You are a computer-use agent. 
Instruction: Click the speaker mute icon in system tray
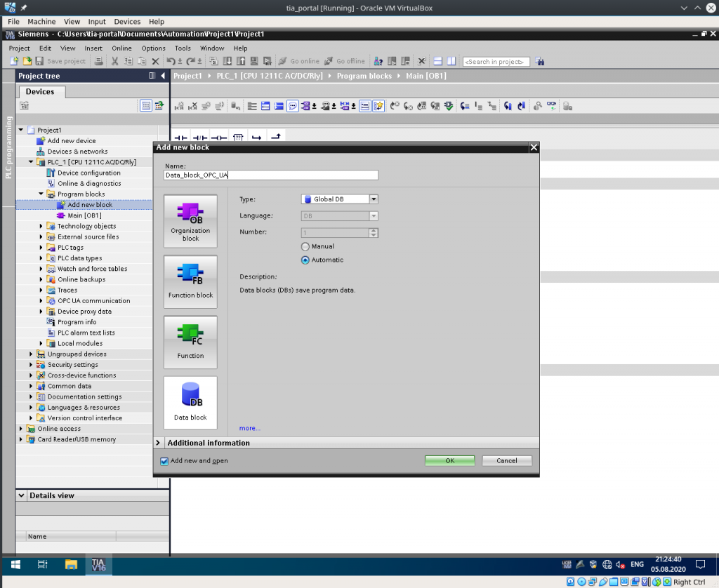[x=621, y=565]
